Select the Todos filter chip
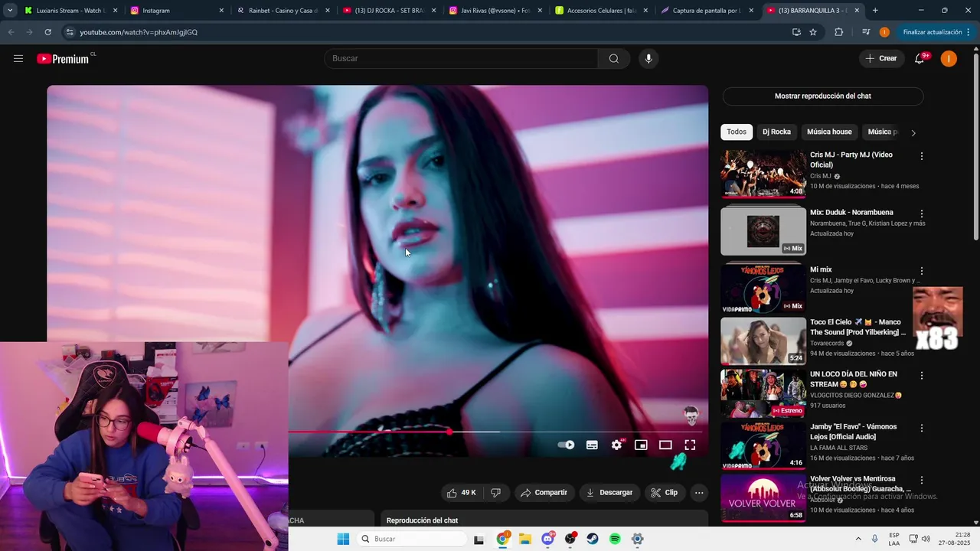This screenshot has width=980, height=551. click(737, 132)
